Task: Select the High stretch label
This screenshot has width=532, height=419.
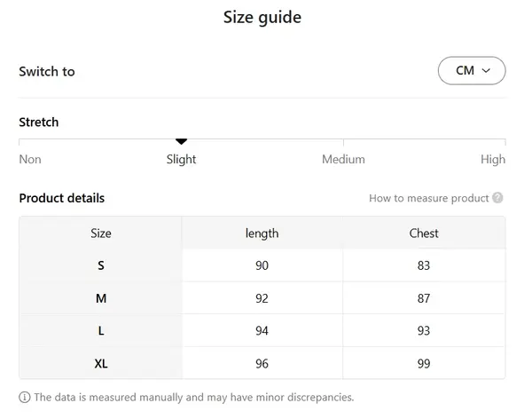Action: [493, 160]
